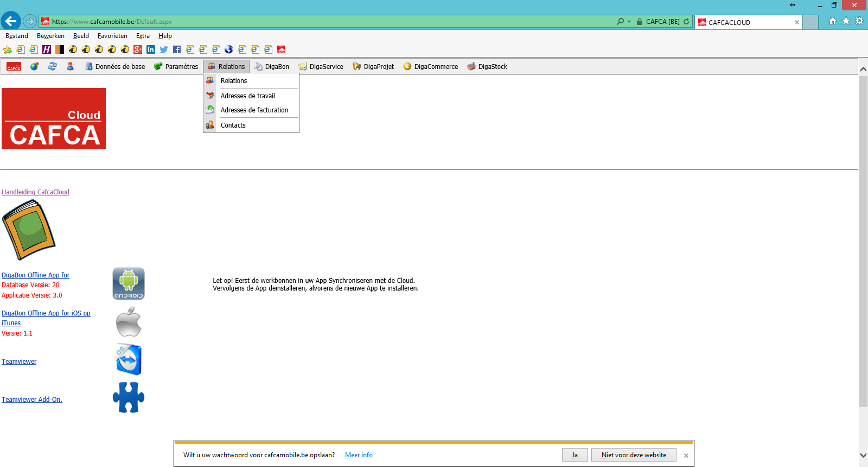The width and height of the screenshot is (868, 467).
Task: Open the Help menu
Action: point(165,36)
